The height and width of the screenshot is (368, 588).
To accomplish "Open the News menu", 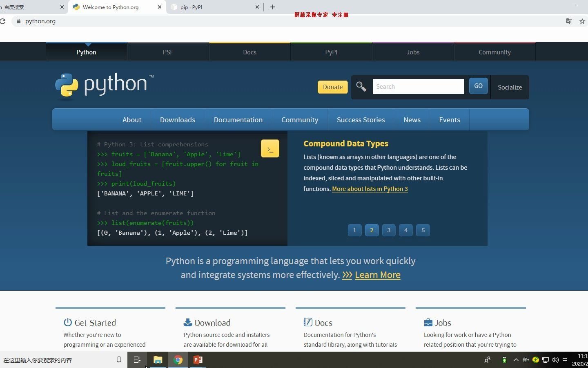I will click(x=412, y=120).
